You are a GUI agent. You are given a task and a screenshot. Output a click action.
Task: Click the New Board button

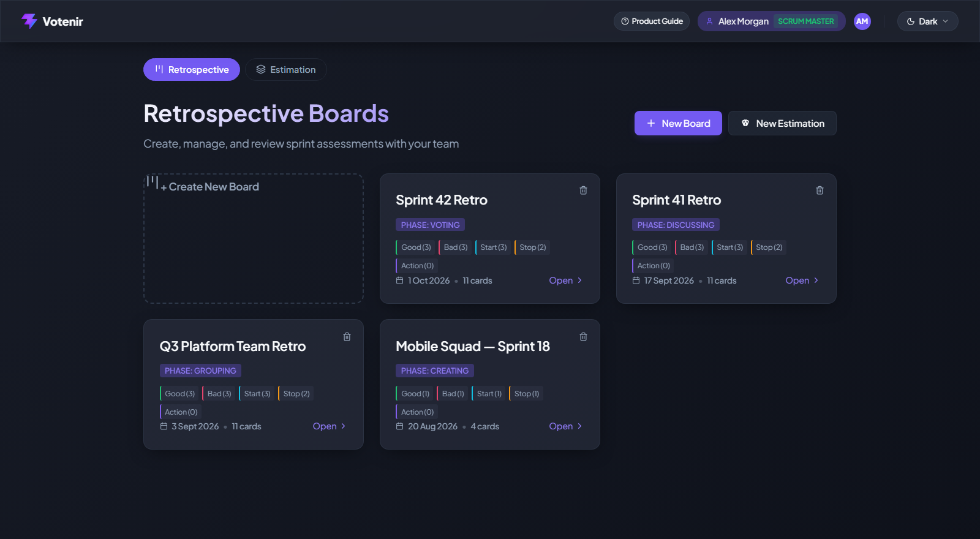click(678, 123)
